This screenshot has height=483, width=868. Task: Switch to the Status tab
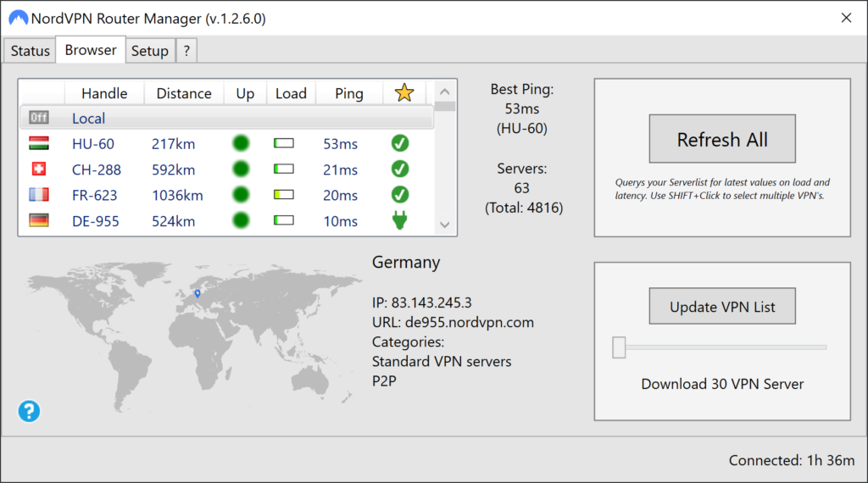pyautogui.click(x=31, y=51)
